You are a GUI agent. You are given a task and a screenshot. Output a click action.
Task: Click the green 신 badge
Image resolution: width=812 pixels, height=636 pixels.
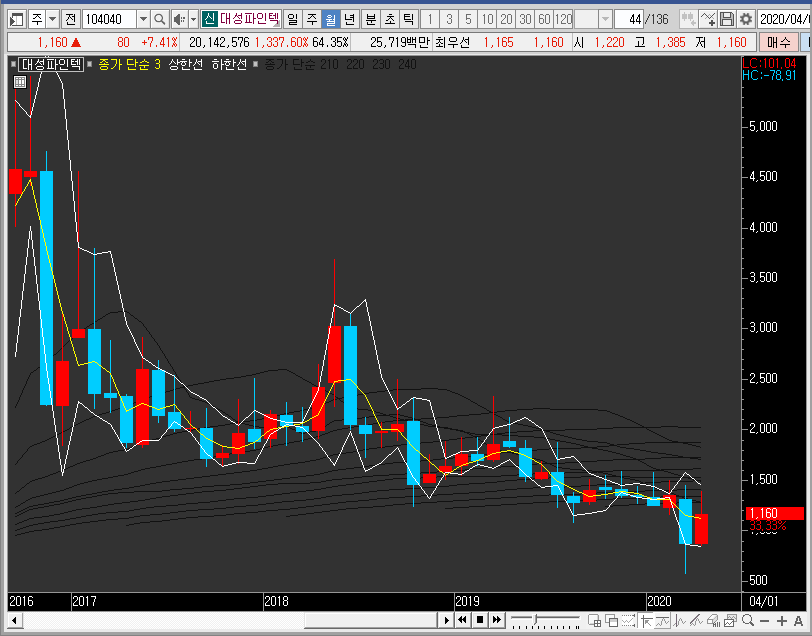(209, 20)
